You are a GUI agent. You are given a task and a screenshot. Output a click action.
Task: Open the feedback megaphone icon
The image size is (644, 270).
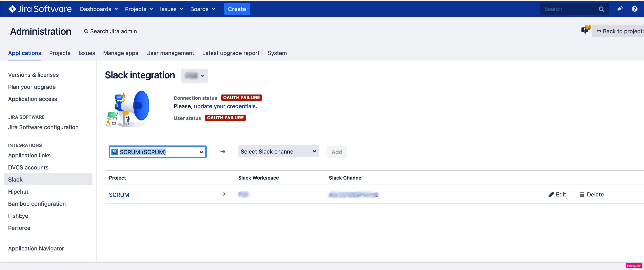coord(620,9)
